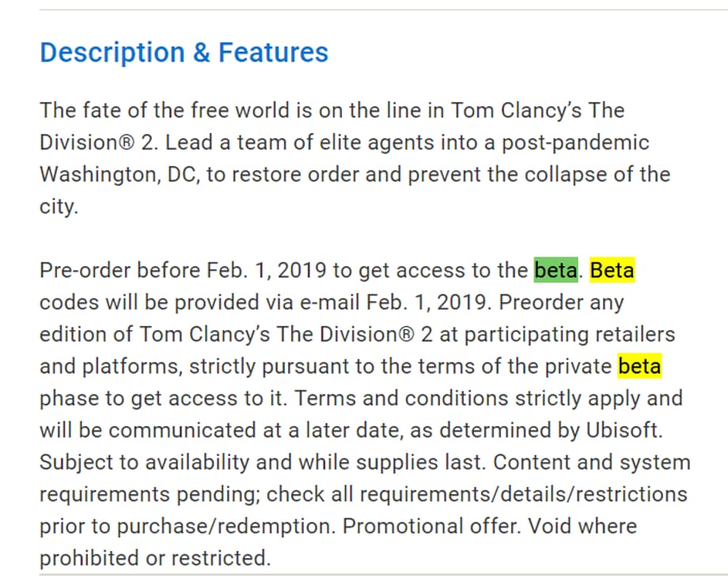Click the yellow-highlighted capitalized "Beta"
This screenshot has height=585, width=728.
(x=612, y=271)
